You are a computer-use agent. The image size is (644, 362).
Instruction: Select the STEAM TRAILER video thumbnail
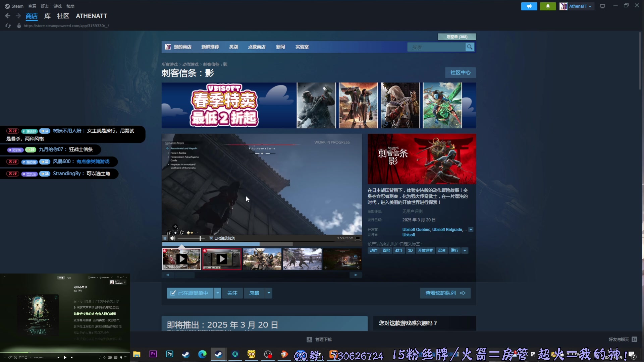(x=221, y=259)
